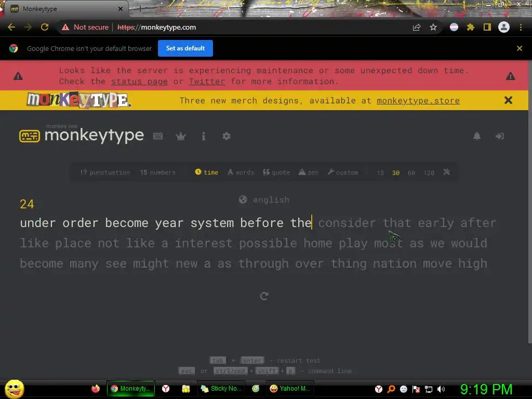This screenshot has height=399, width=532.
Task: Launch Firefox from taskbar
Action: pos(96,389)
